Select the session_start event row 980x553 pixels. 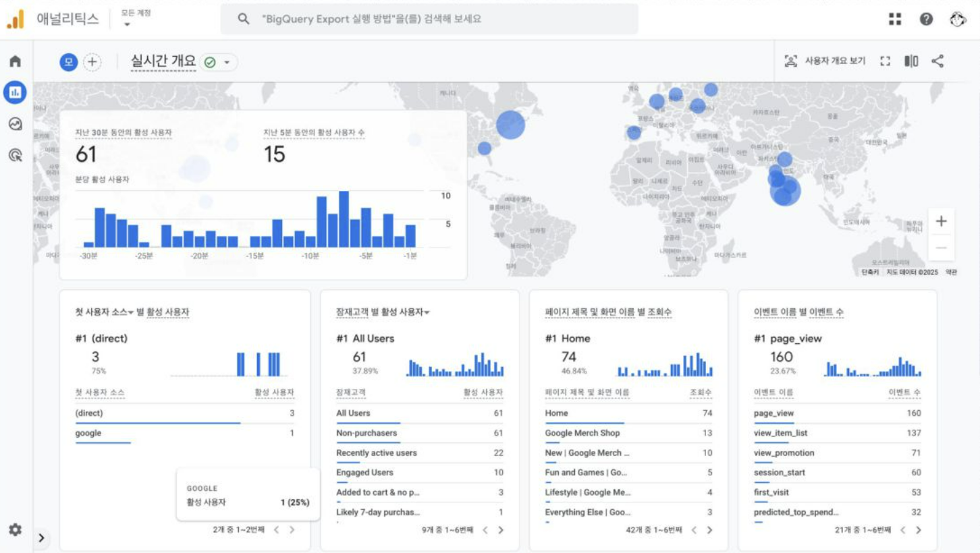[838, 473]
